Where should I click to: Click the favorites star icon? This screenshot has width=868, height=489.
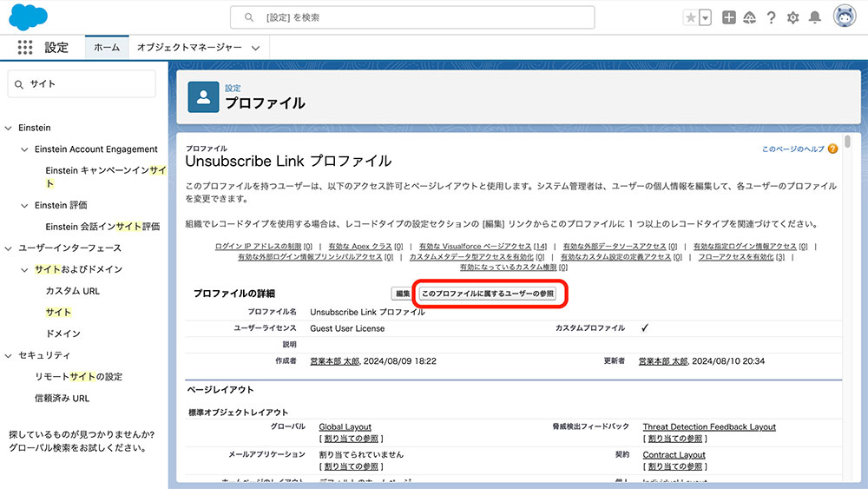click(x=691, y=17)
